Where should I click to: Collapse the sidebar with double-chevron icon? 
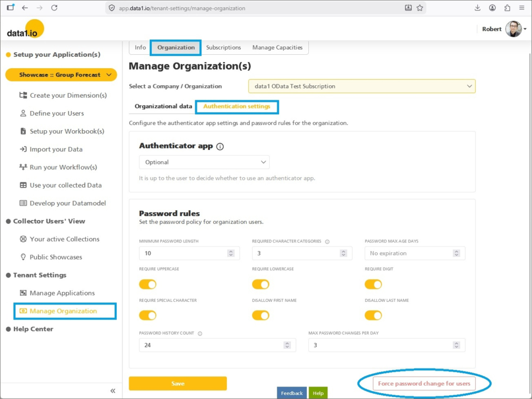tap(113, 391)
